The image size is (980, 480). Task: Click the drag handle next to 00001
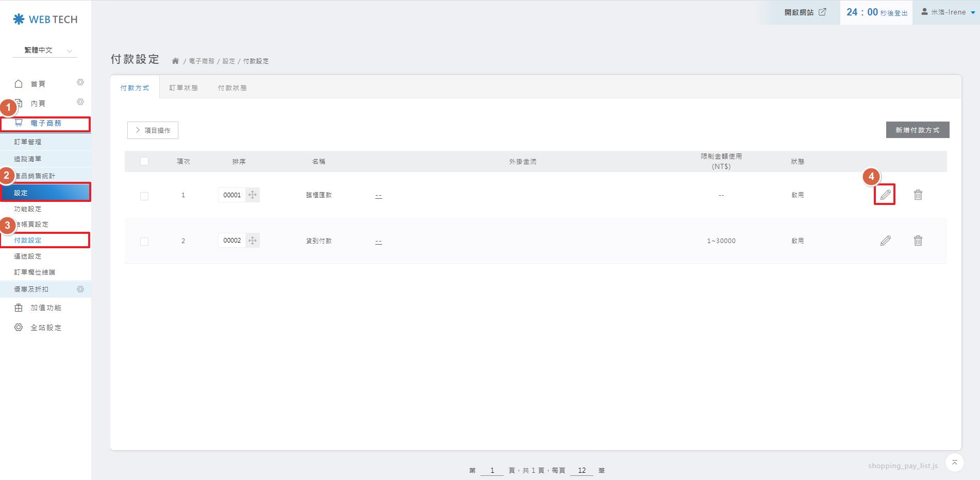coord(252,195)
